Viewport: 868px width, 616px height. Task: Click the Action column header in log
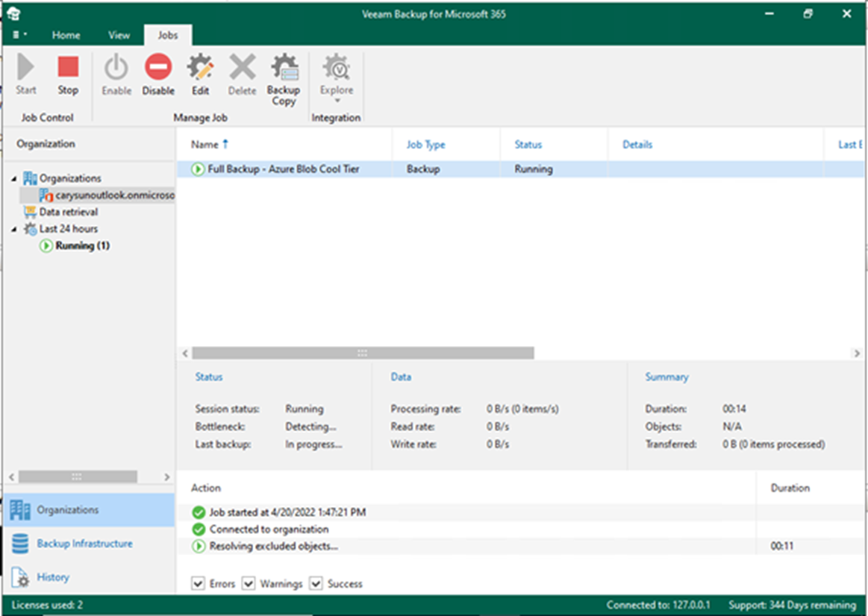tap(206, 488)
